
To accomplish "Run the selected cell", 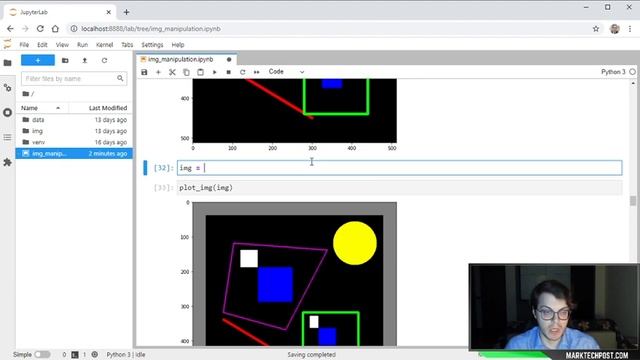I will point(215,72).
